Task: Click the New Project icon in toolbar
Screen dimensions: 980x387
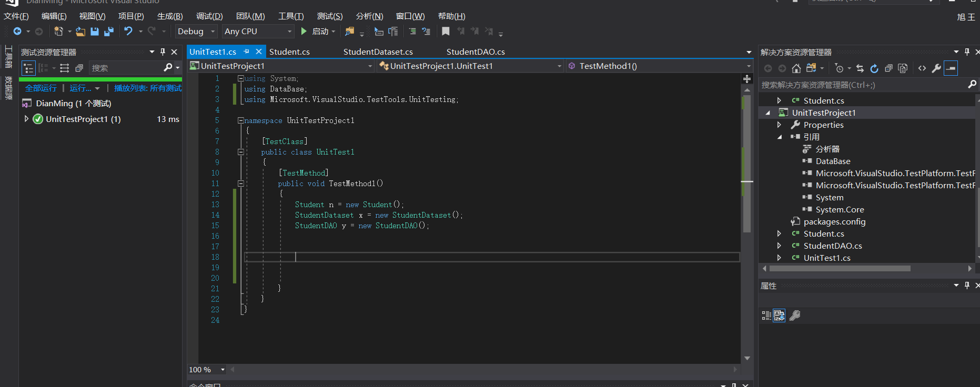Action: (58, 32)
